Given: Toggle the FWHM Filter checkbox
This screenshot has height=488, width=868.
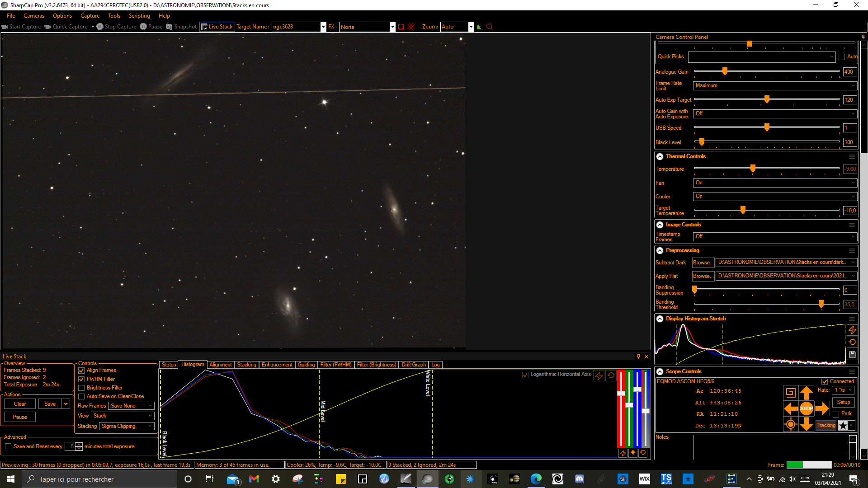Looking at the screenshot, I should 82,380.
